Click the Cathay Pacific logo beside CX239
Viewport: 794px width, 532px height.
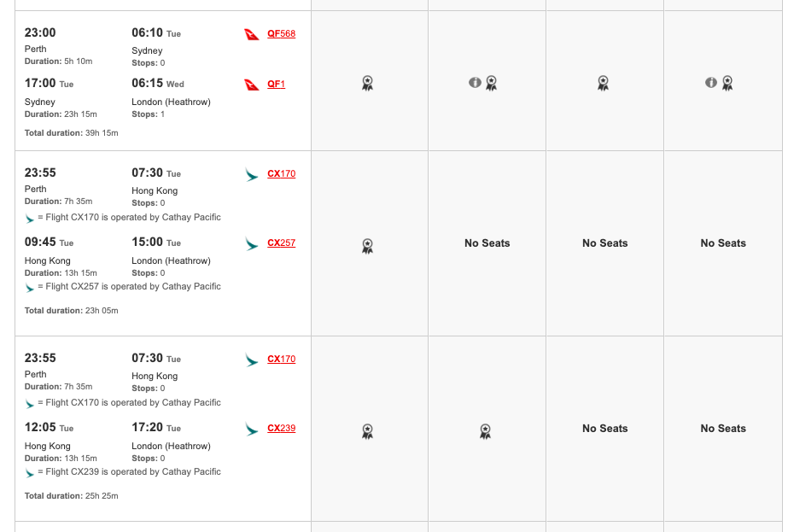coord(252,430)
